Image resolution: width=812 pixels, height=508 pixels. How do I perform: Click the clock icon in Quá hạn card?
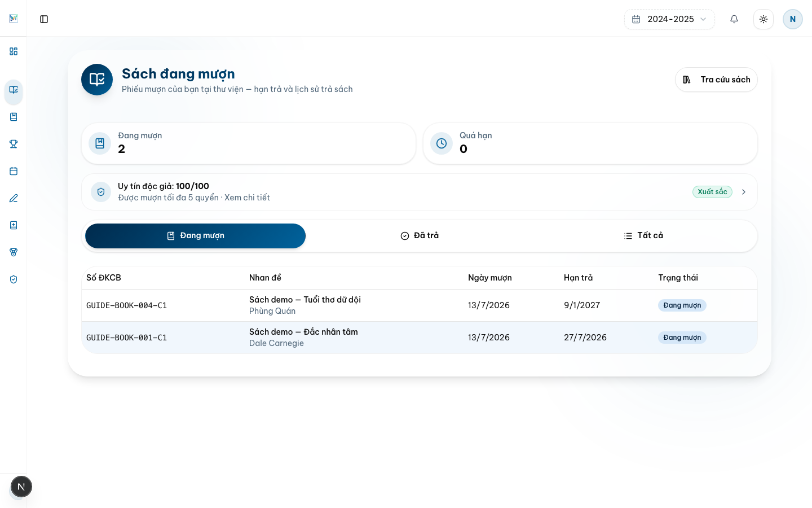point(442,143)
